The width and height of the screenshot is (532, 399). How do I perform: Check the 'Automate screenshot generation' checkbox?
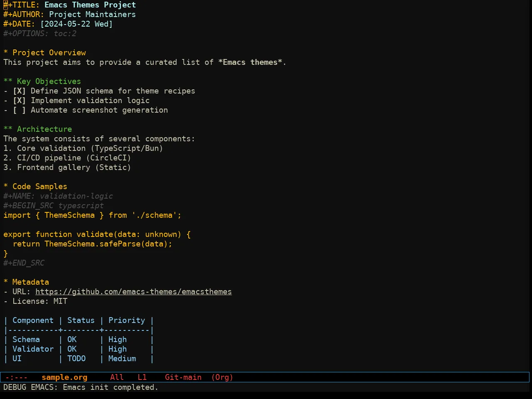click(x=19, y=110)
